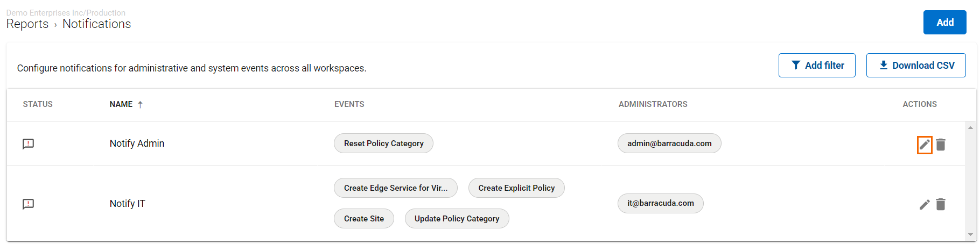The width and height of the screenshot is (980, 244).
Task: Click Update Policy Category chip
Action: 457,219
